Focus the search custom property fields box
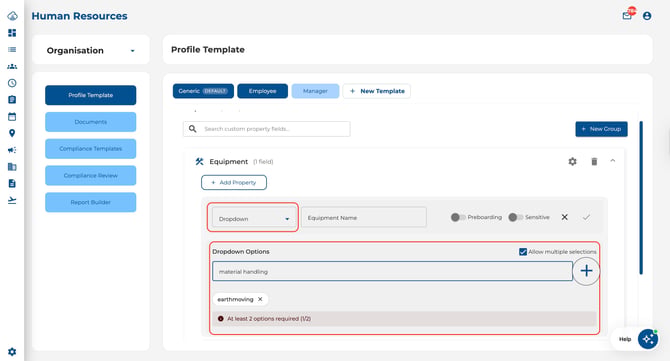The image size is (670, 361). 267,129
